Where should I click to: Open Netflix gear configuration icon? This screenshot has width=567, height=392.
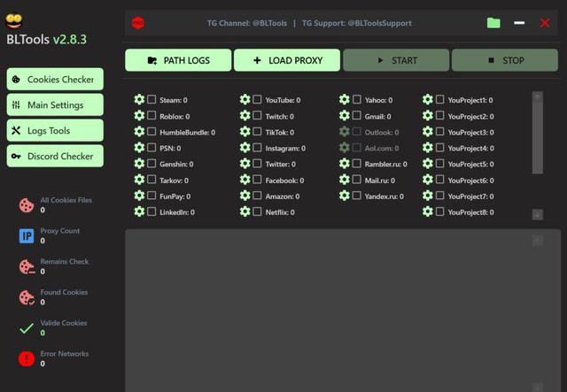pyautogui.click(x=245, y=211)
